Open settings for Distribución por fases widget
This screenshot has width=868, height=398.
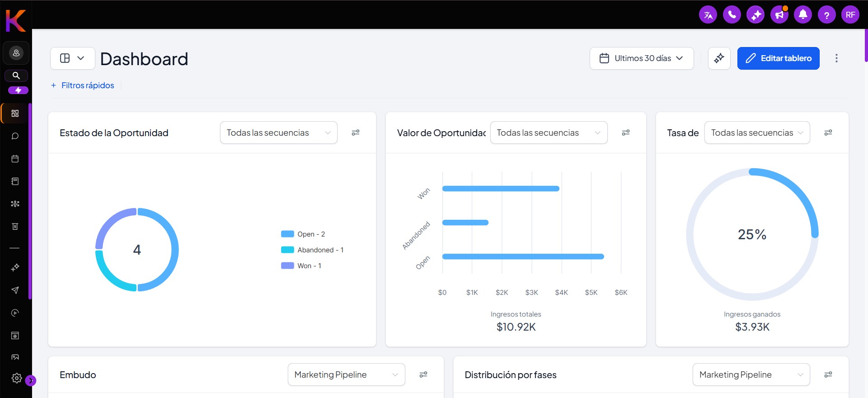[828, 374]
